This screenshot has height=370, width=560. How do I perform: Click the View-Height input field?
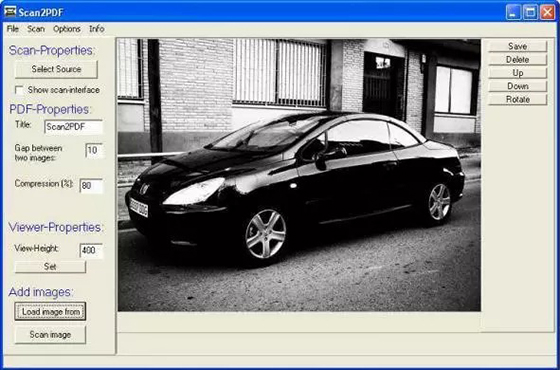91,250
